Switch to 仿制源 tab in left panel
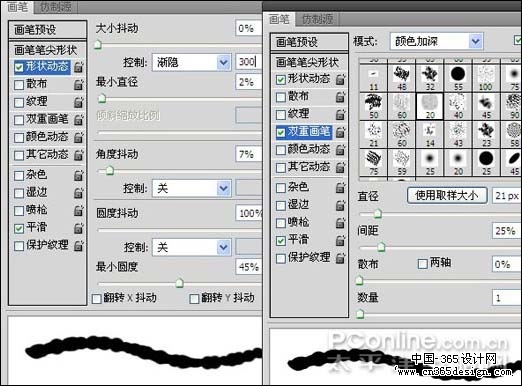 pos(56,7)
